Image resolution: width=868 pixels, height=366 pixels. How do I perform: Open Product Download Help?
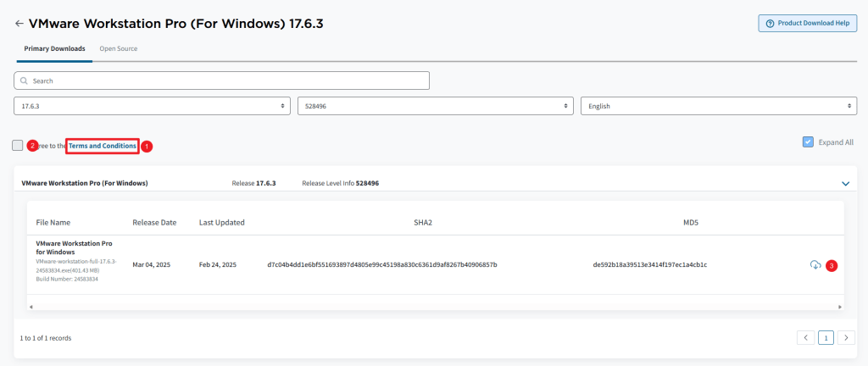(x=808, y=24)
